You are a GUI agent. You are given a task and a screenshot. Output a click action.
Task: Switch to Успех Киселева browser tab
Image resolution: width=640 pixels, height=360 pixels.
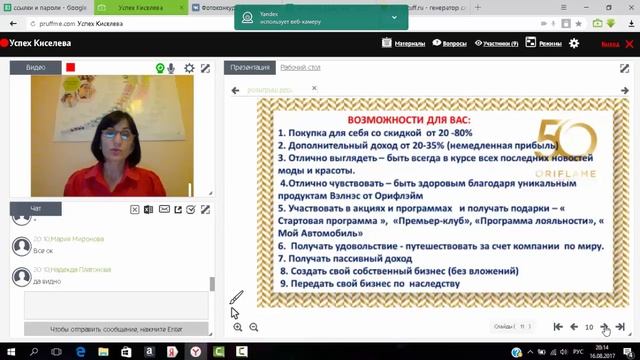click(141, 7)
